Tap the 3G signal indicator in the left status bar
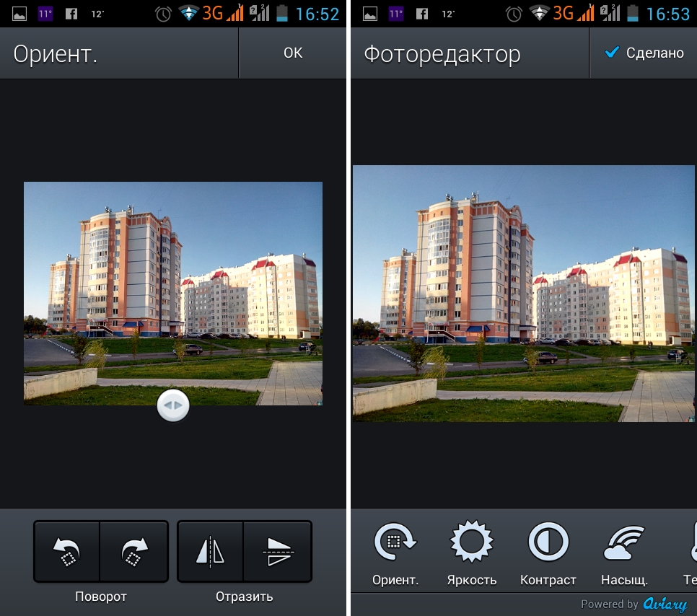 [223, 13]
